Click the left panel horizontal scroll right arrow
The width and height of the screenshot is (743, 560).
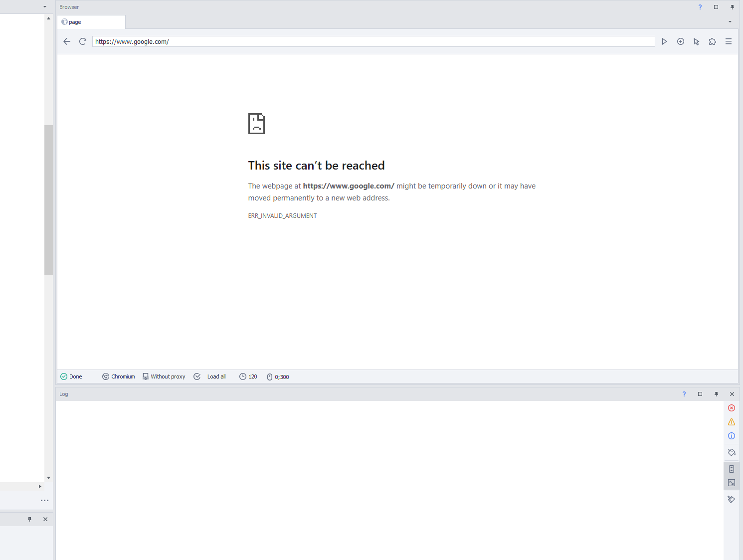40,486
